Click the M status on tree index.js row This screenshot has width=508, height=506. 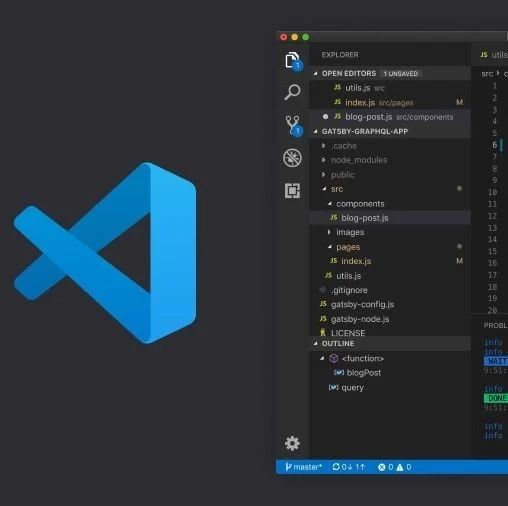(x=460, y=261)
